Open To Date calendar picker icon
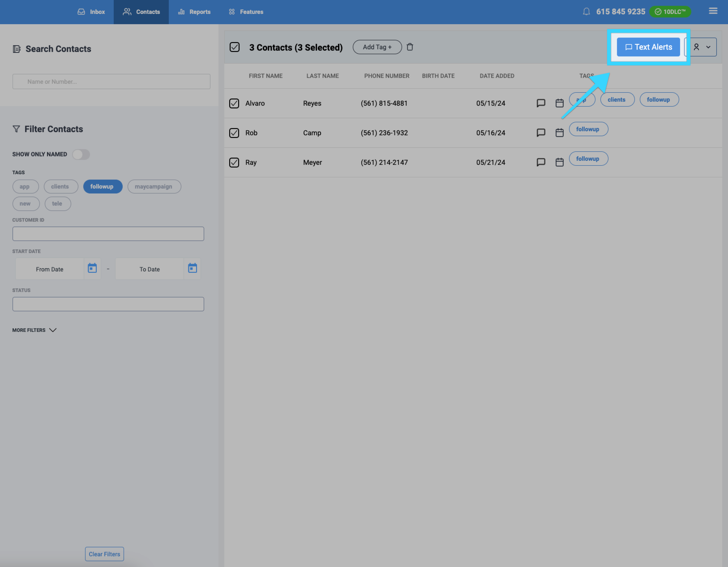Image resolution: width=728 pixels, height=567 pixels. point(193,268)
